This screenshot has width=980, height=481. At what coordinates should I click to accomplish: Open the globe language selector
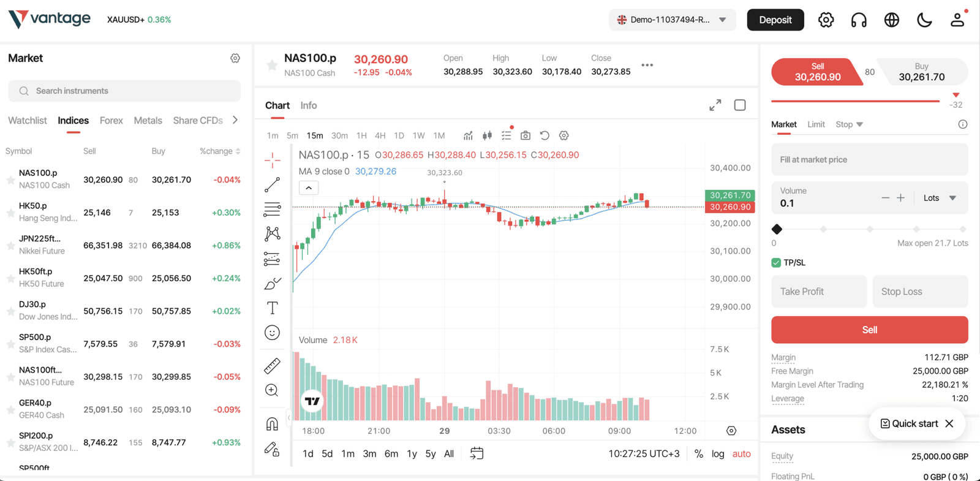892,20
